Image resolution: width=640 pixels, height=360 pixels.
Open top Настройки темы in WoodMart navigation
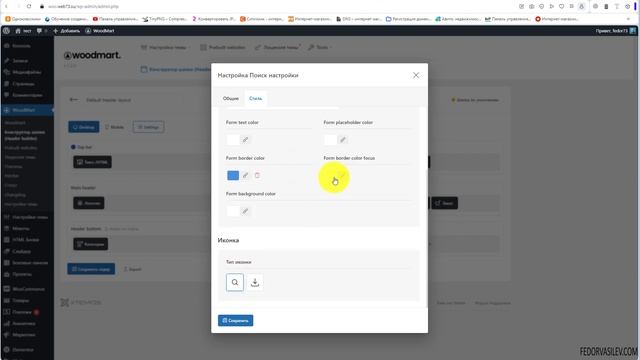click(165, 47)
